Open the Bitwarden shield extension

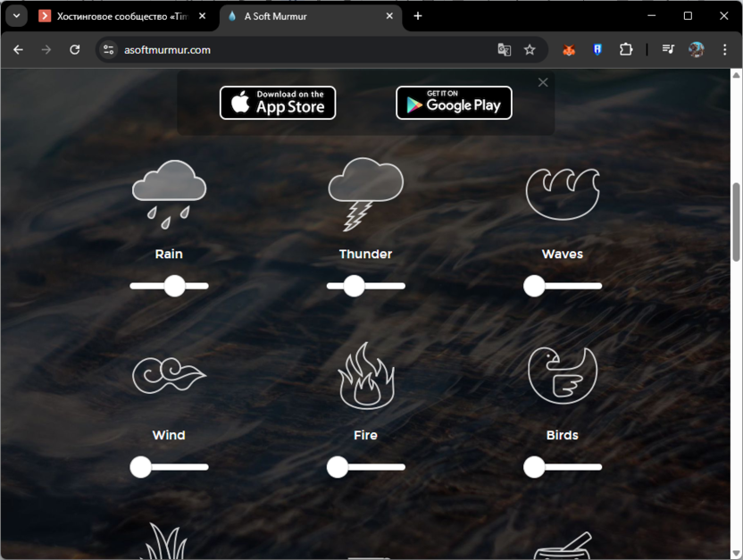pos(597,50)
